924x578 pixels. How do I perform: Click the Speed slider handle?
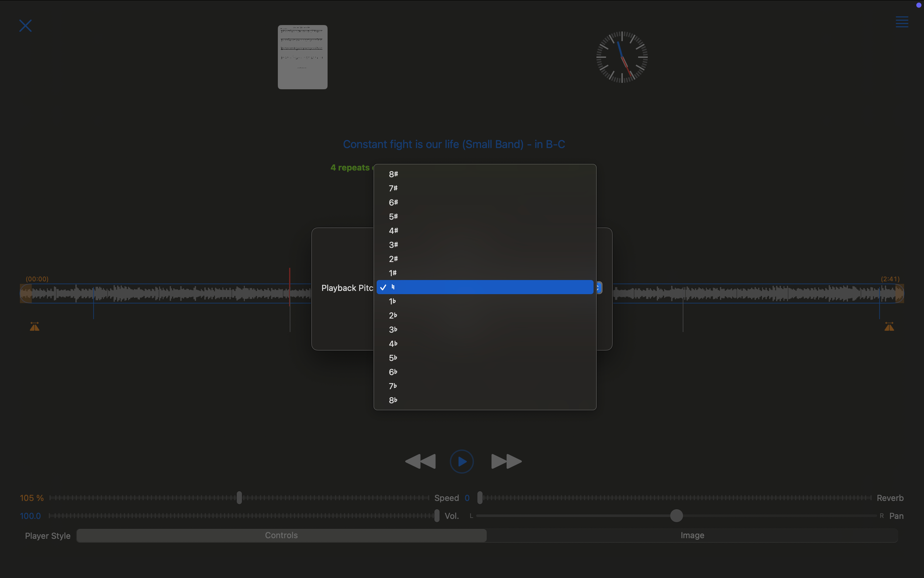coord(239,498)
